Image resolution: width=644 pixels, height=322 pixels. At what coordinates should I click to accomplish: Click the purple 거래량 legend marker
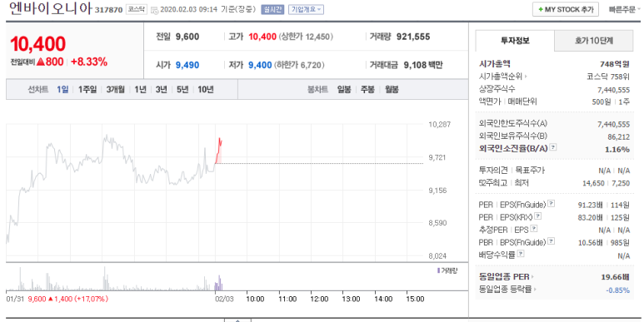click(438, 270)
